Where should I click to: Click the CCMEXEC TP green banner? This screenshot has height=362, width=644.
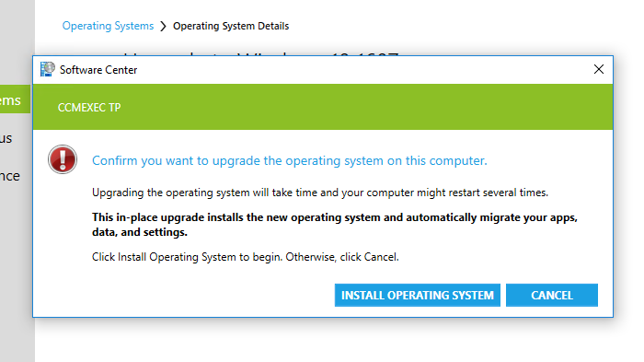click(x=323, y=107)
